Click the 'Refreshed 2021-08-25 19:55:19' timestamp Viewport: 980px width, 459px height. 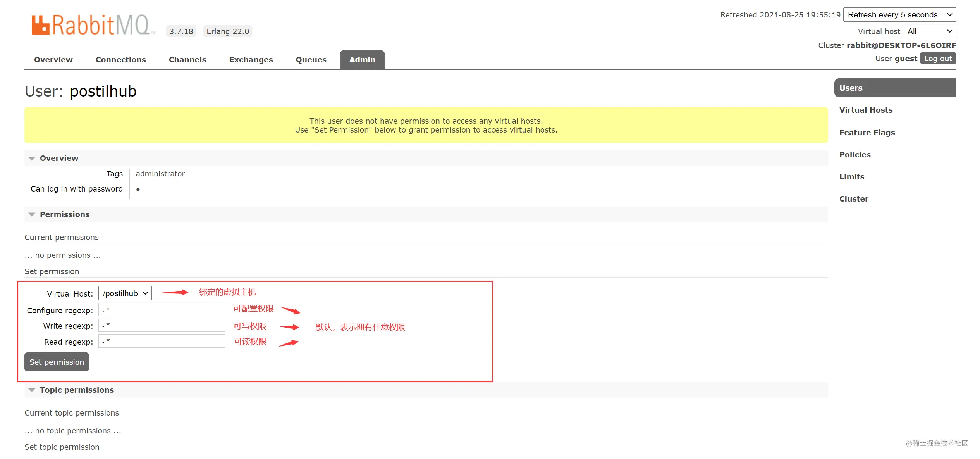[780, 15]
